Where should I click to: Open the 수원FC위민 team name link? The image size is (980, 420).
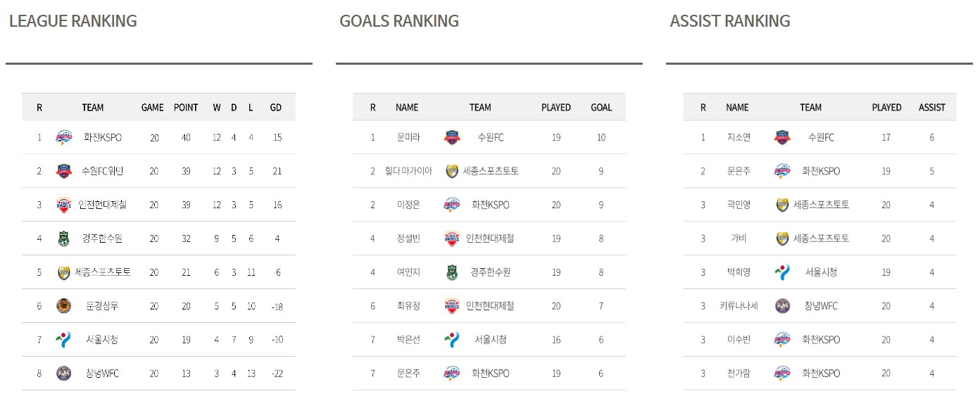[102, 171]
